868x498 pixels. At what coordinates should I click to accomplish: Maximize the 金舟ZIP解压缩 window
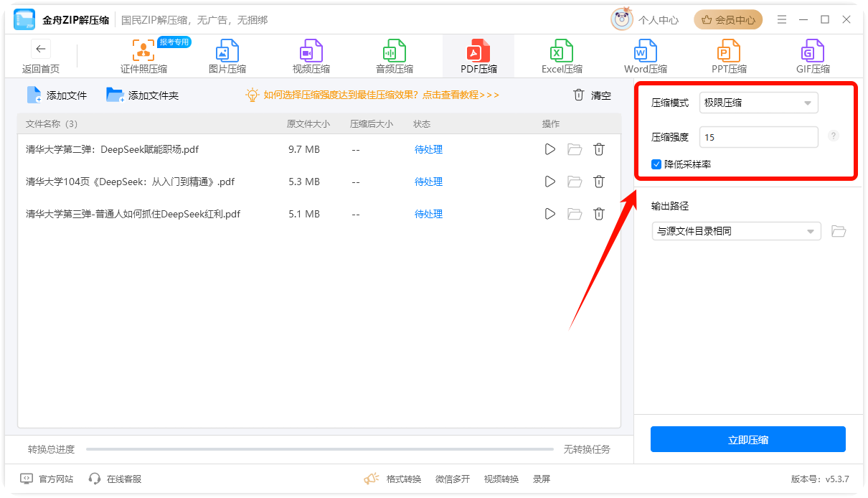(x=825, y=19)
